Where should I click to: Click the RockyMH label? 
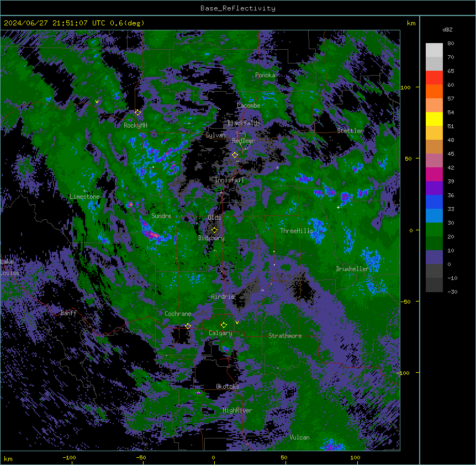135,125
